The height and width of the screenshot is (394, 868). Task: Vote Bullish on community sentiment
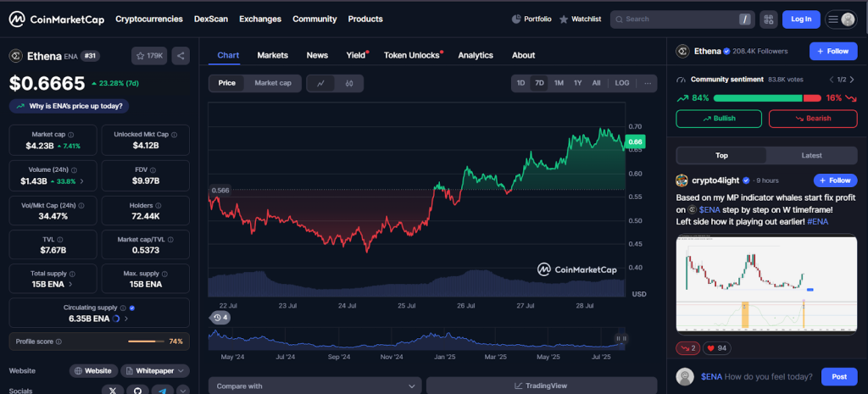tap(719, 119)
